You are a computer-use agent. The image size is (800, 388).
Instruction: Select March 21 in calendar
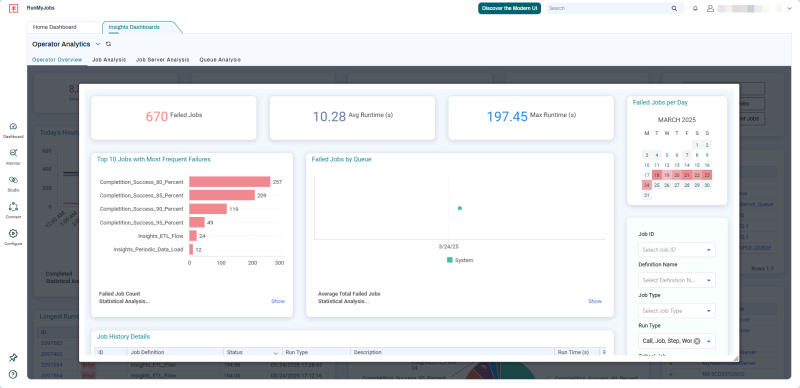[x=687, y=175]
